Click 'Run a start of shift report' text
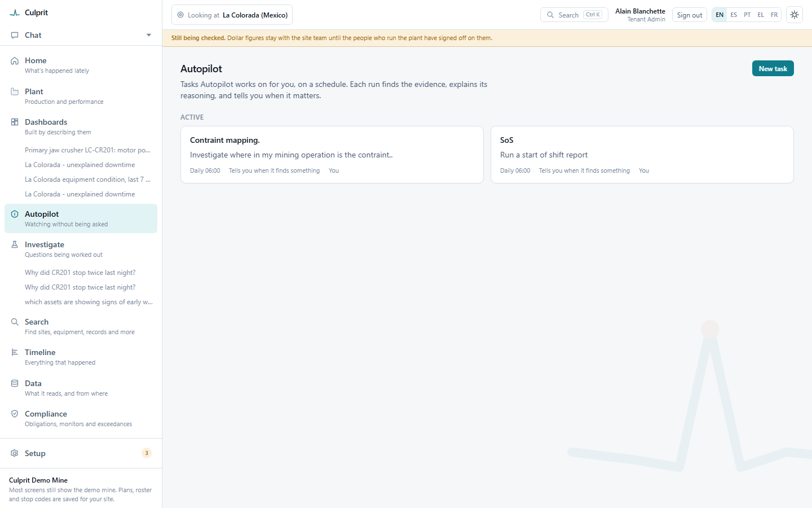Screen dimensions: 812x508 pos(544,155)
